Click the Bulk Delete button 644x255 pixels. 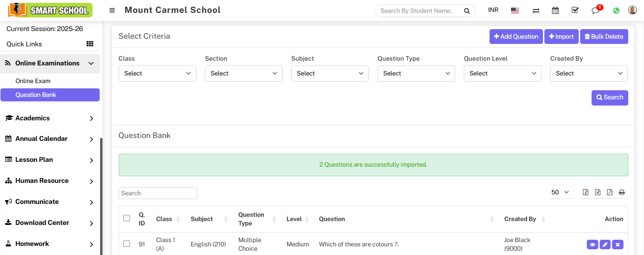(x=604, y=37)
